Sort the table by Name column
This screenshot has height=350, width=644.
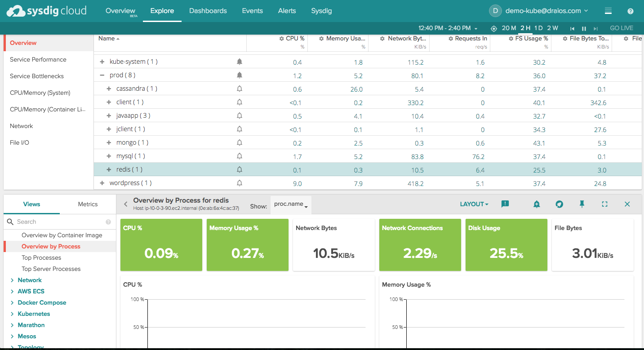pos(109,39)
